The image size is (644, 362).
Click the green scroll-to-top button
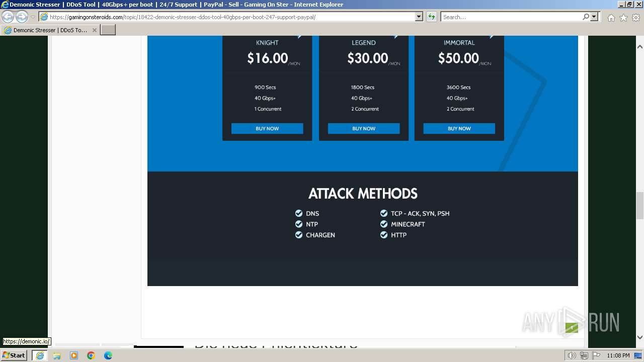572,328
